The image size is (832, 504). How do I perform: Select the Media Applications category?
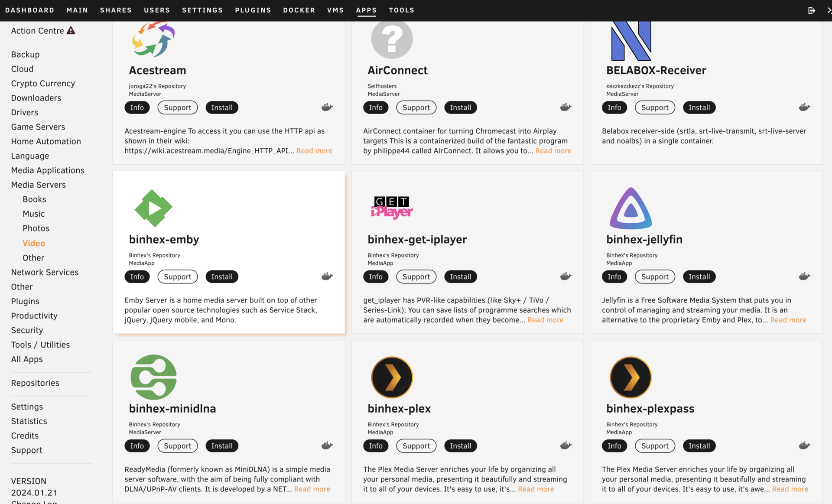pos(48,170)
